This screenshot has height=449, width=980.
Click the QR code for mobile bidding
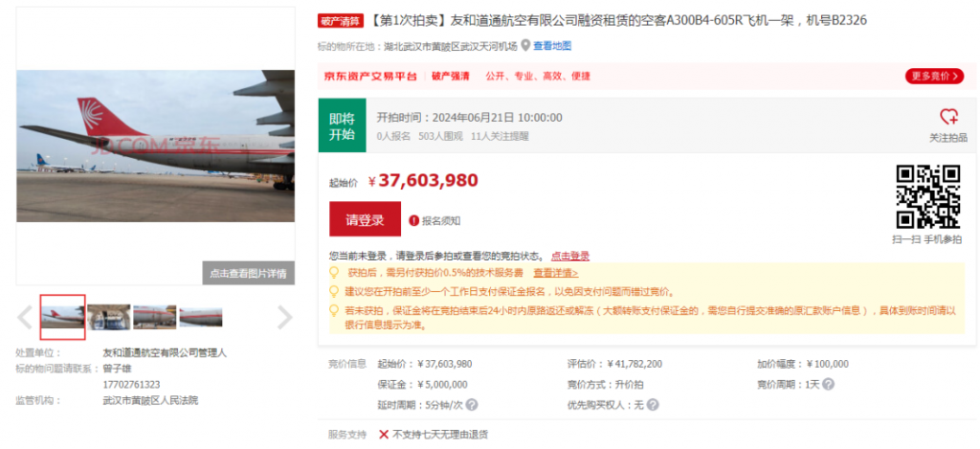pos(927,196)
